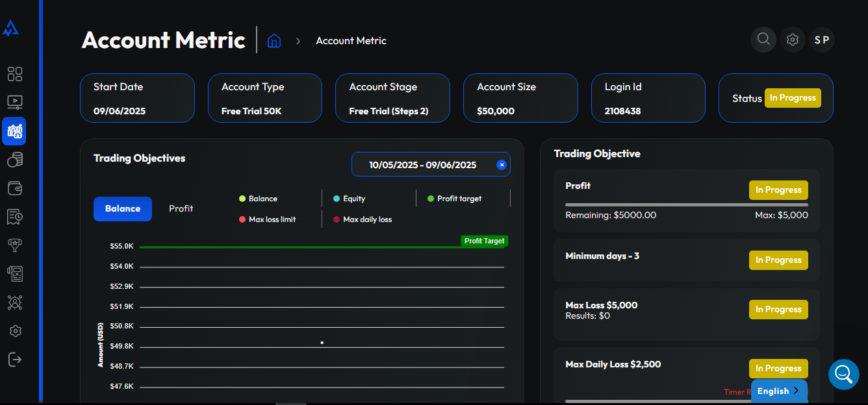
Task: Select the highlighted account metrics sidebar icon
Action: (14, 131)
